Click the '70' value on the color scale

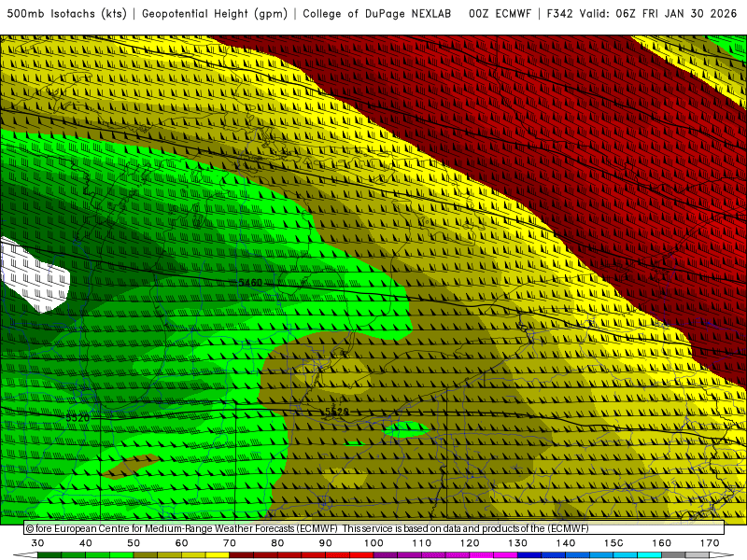(x=230, y=543)
